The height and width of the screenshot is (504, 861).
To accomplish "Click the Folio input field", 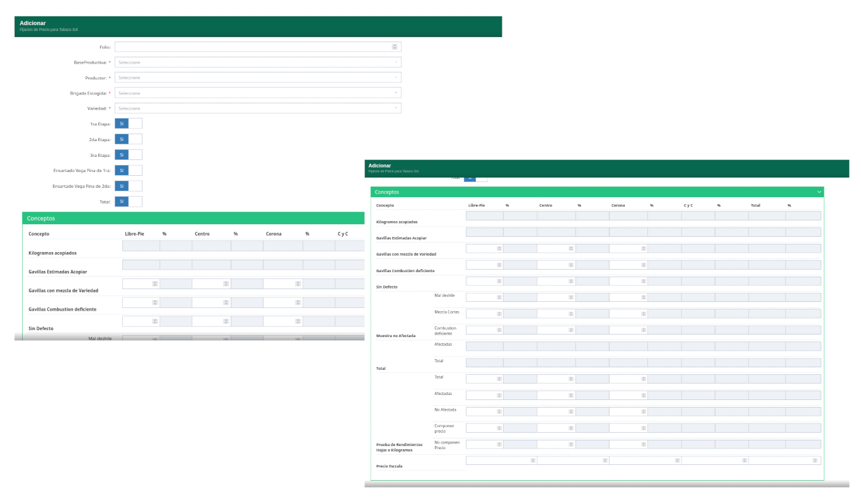I will [252, 47].
